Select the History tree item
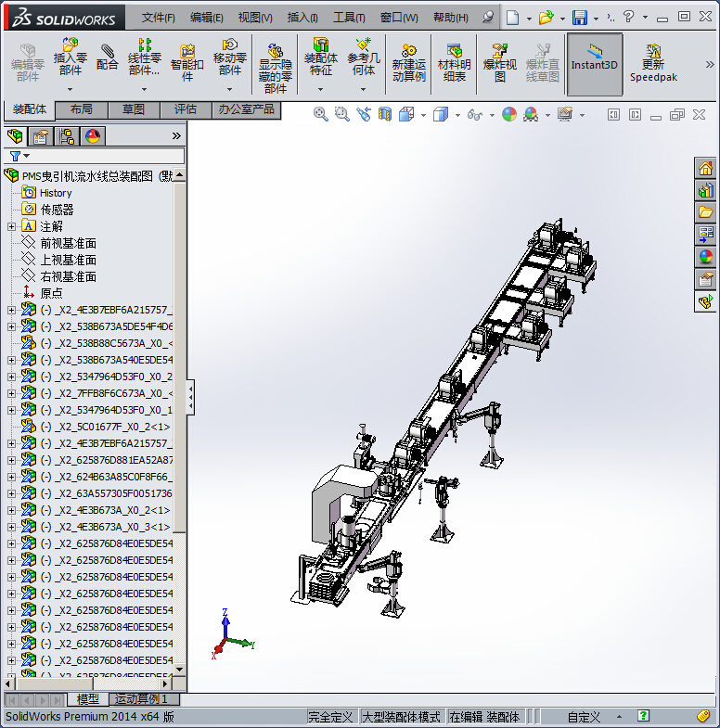Screen dimensions: 720x728 pos(56,193)
